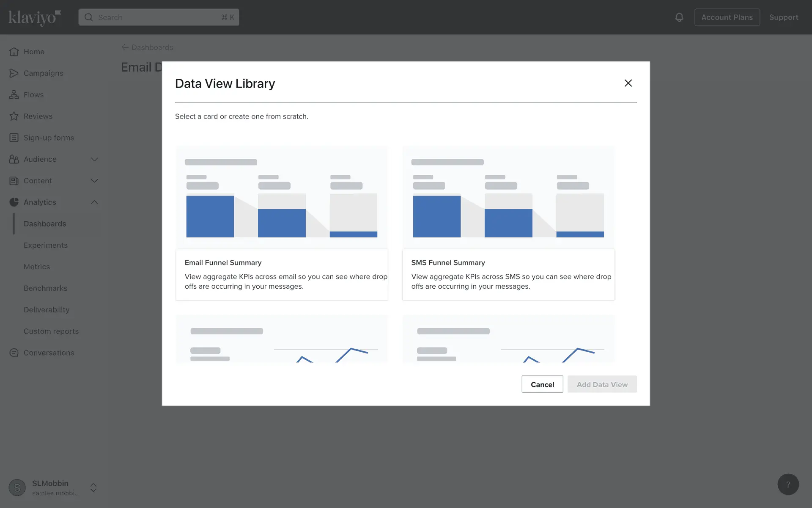Collapse the Analytics section chevron

[94, 202]
